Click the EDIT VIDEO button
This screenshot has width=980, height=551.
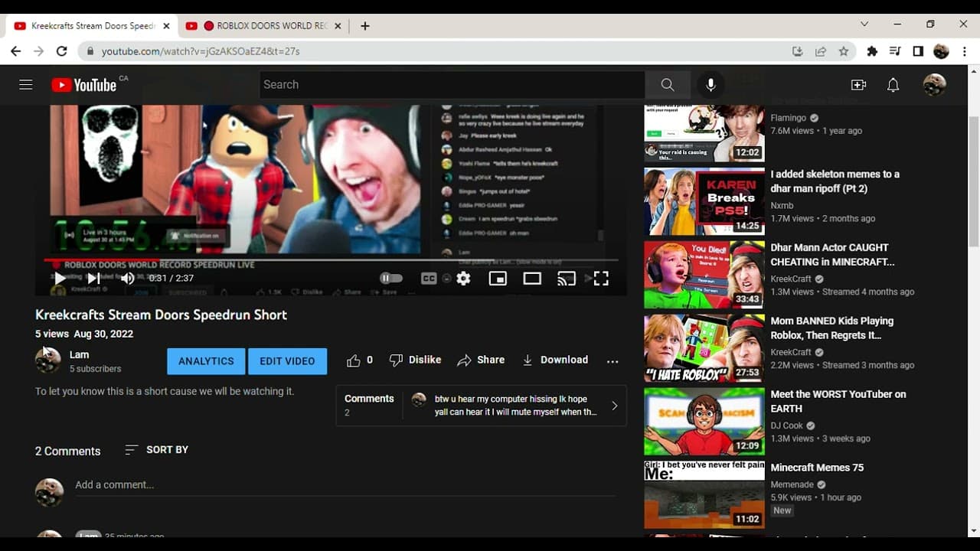[x=287, y=361]
